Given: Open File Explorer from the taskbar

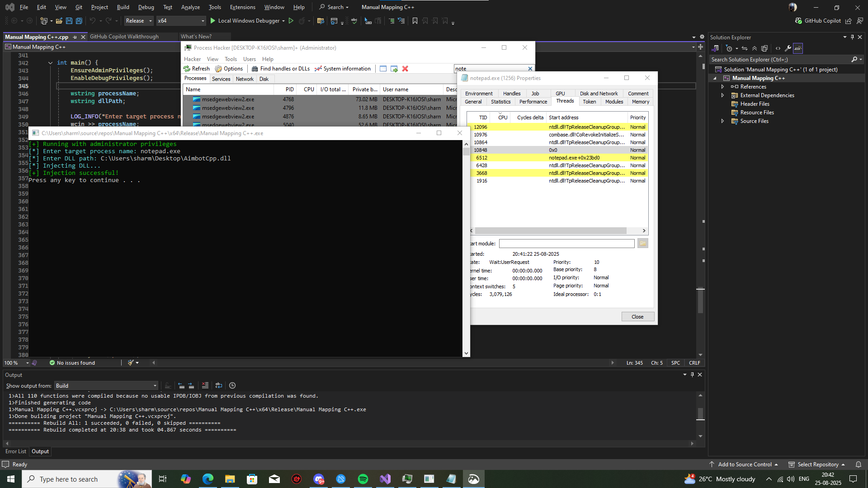Looking at the screenshot, I should [x=230, y=479].
